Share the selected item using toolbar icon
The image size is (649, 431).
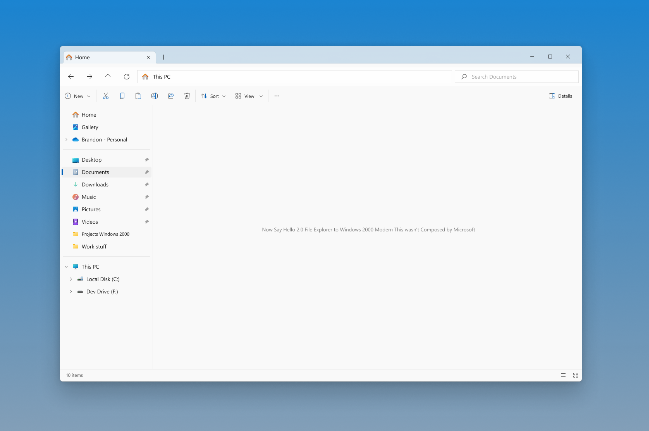pos(171,96)
